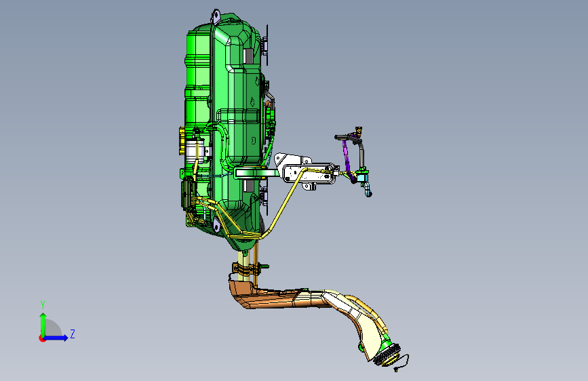Click the green Y axis arrow of the triad
This screenshot has width=588, height=381.
pos(43,324)
